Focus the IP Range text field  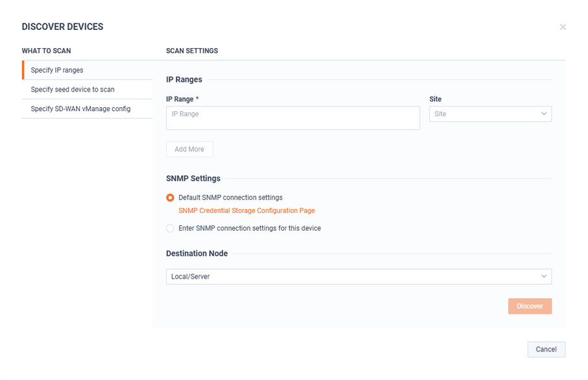(x=293, y=118)
